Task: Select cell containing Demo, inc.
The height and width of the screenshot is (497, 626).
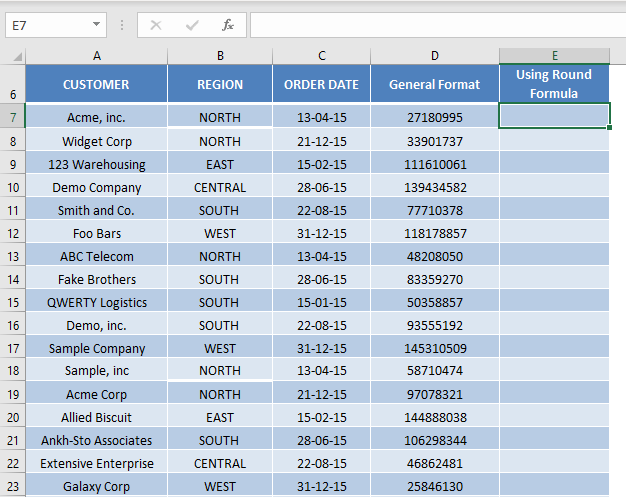Action: tap(97, 325)
